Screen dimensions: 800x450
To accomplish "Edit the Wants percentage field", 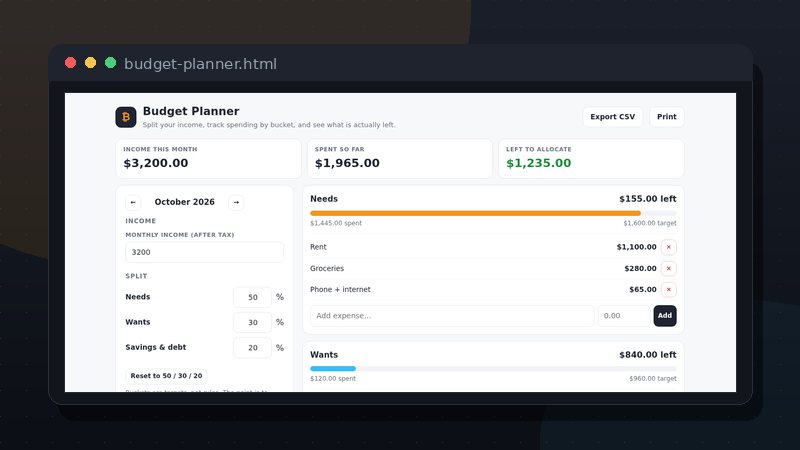I will click(253, 322).
